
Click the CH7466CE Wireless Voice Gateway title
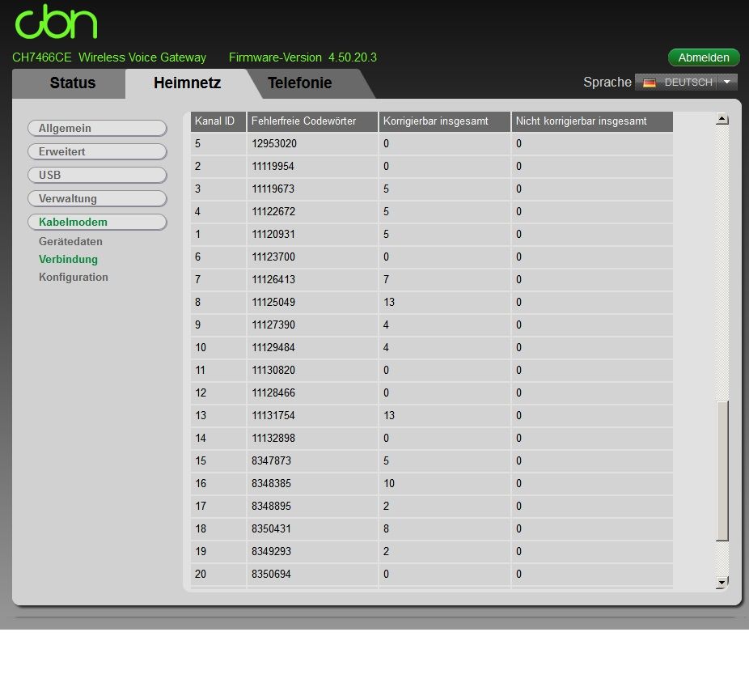pyautogui.click(x=109, y=57)
